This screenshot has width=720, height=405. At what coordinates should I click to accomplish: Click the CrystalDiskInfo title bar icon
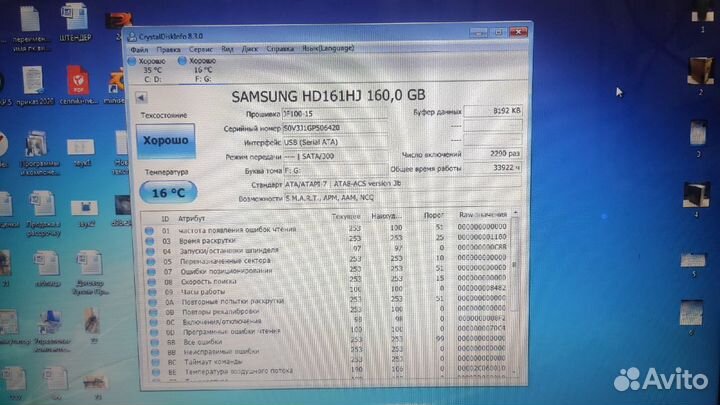[132, 37]
